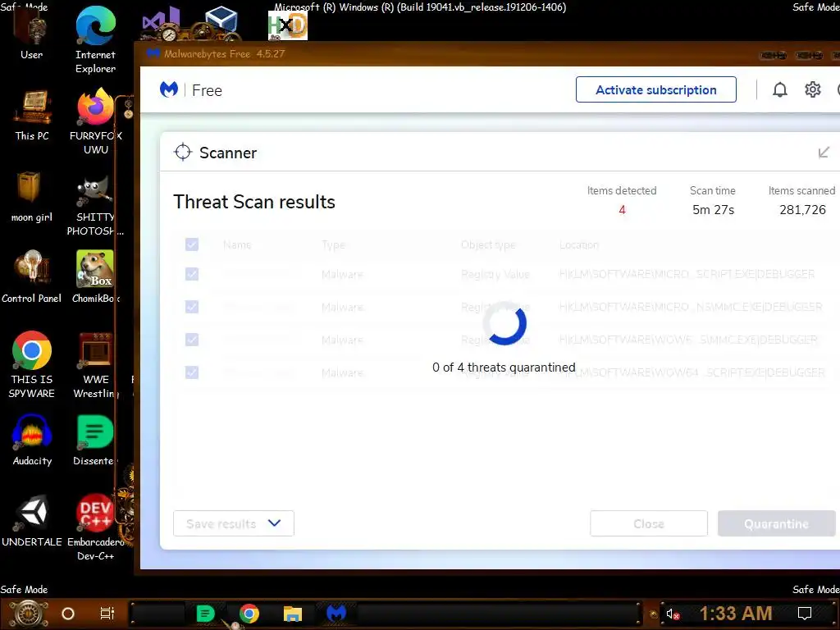Click the items scanned value 281,726

point(802,210)
